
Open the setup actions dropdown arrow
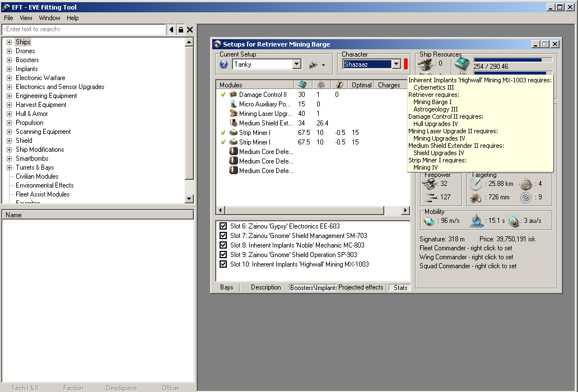coord(323,65)
